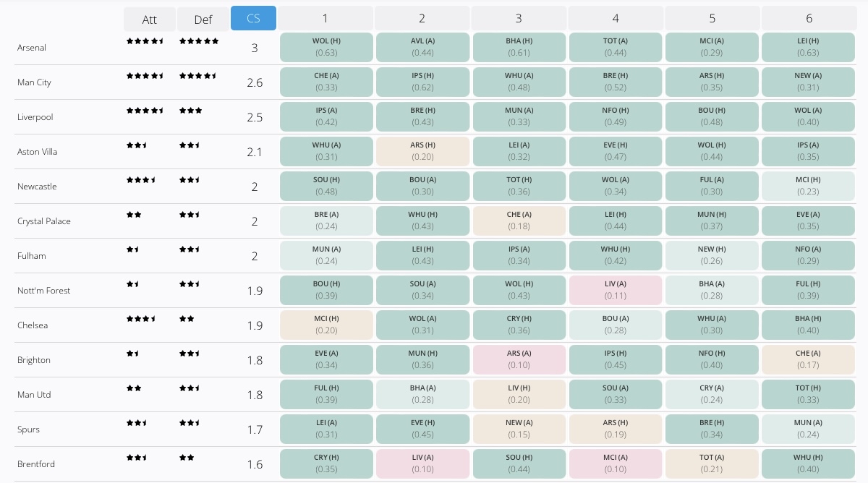This screenshot has height=483, width=868.
Task: Click Spurs' NEW (A) fixture cell
Action: tap(519, 429)
